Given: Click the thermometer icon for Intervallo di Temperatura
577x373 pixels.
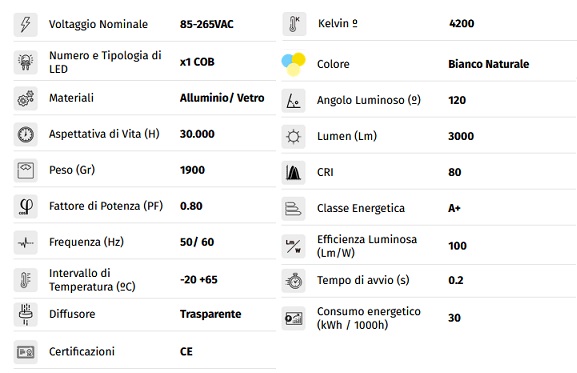Looking at the screenshot, I should click(25, 280).
